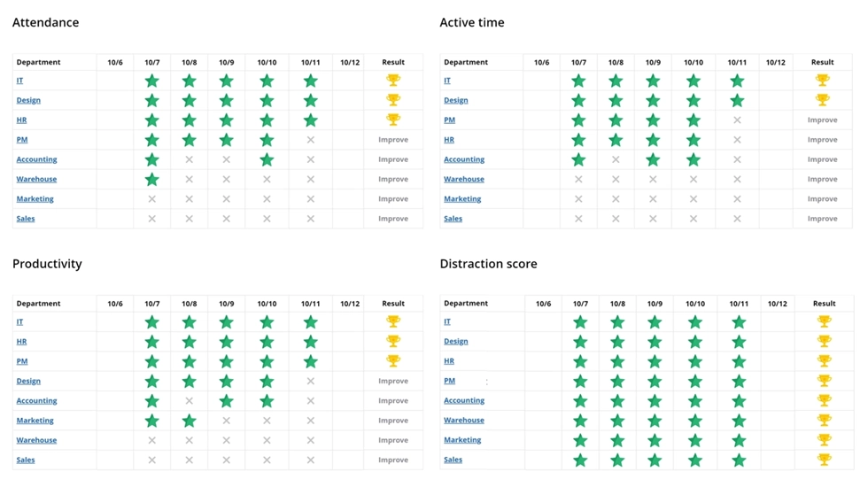Open PM link in Active time table
868x487 pixels.
click(450, 120)
